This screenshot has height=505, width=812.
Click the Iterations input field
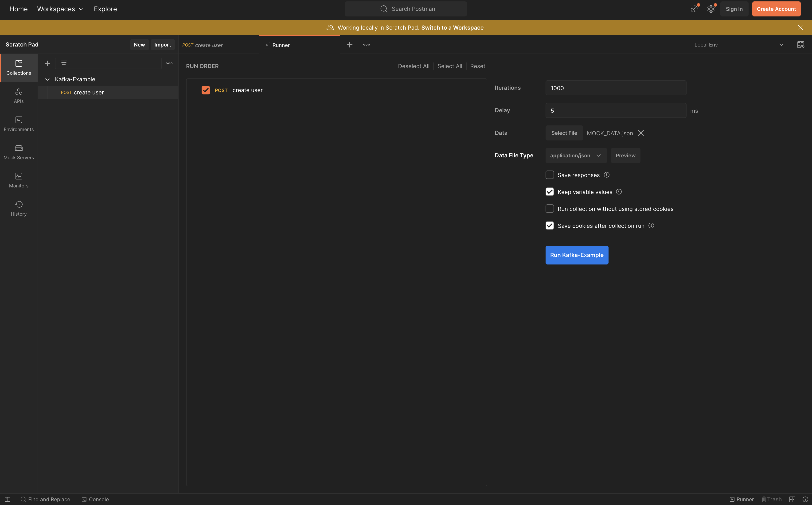615,88
